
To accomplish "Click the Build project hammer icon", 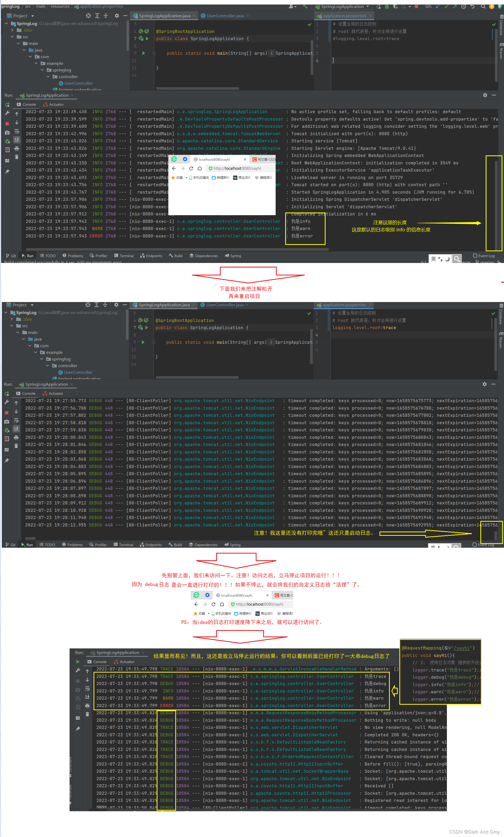I will coord(305,6).
